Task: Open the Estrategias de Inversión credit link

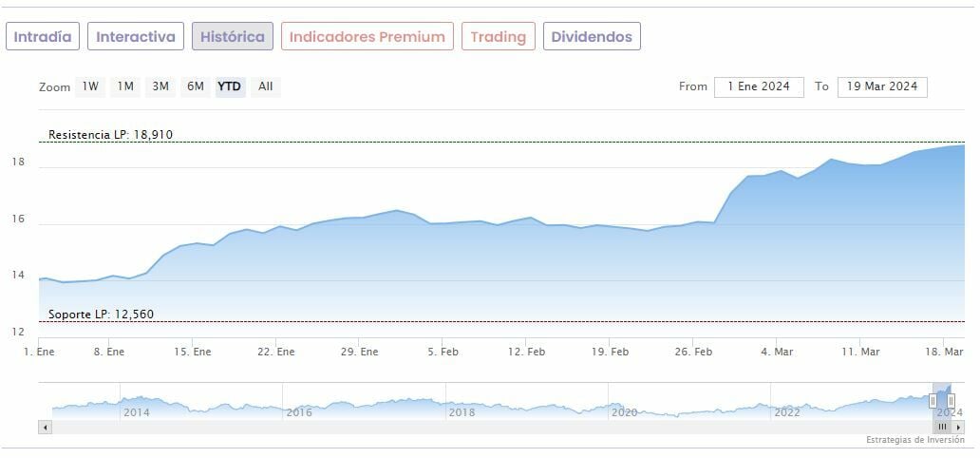Action: [914, 441]
